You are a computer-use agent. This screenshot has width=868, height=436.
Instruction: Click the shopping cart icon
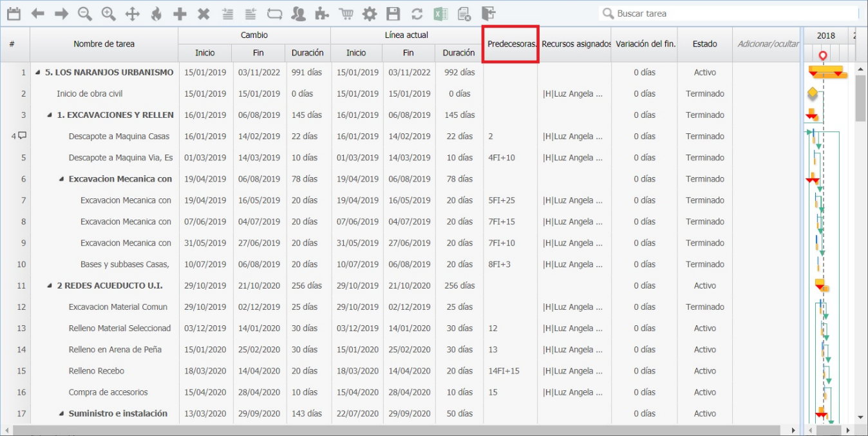[x=346, y=14]
